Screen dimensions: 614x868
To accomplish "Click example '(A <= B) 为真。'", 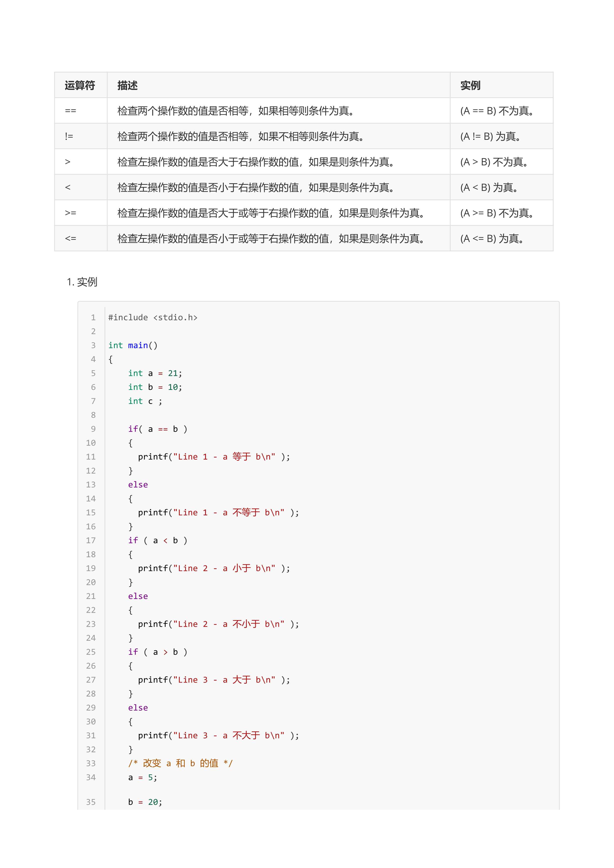I will [492, 239].
